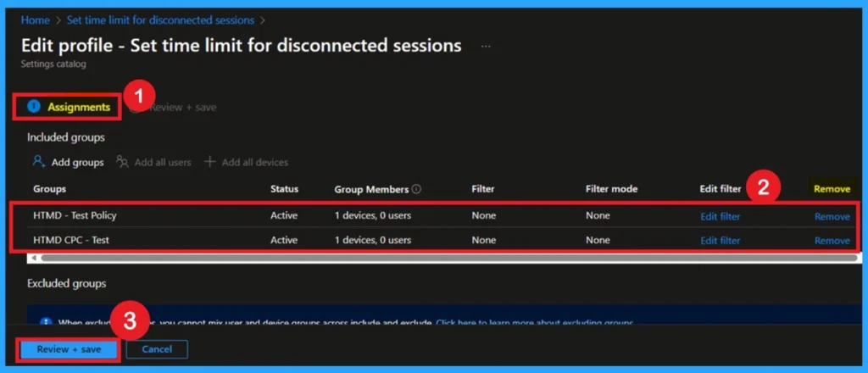Click the Add all users icon

(122, 162)
